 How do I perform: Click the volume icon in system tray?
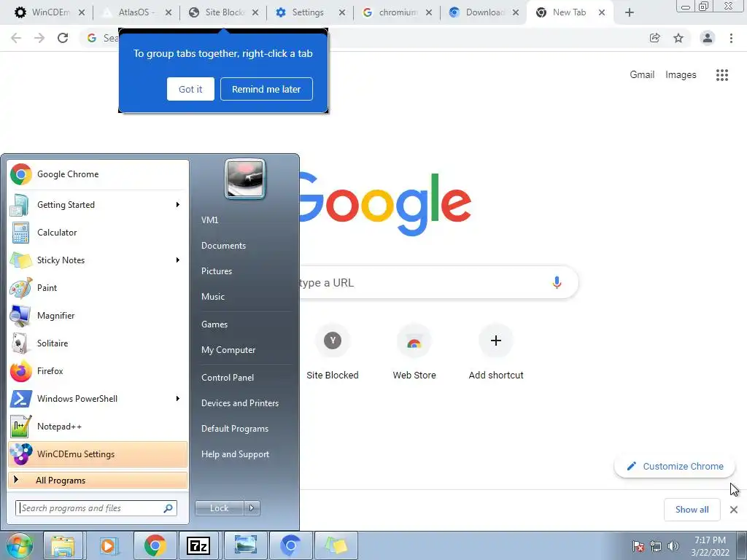pyautogui.click(x=673, y=546)
